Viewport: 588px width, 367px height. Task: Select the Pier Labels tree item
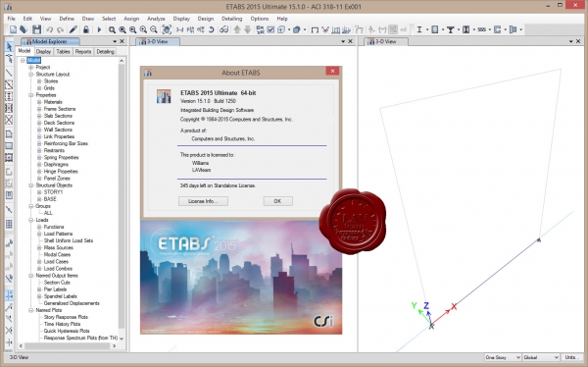55,289
